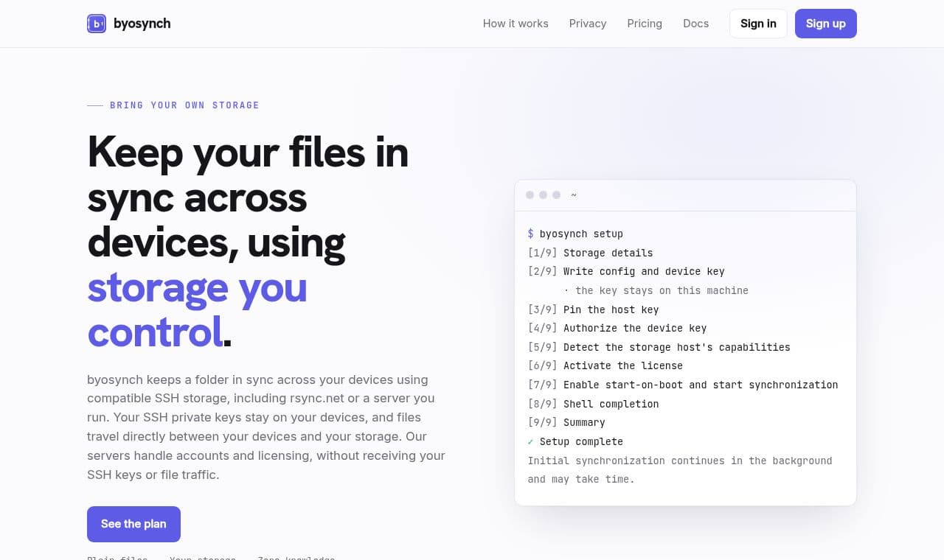This screenshot has width=944, height=560.
Task: Click step 3/9 Pin the host key
Action: 593,309
